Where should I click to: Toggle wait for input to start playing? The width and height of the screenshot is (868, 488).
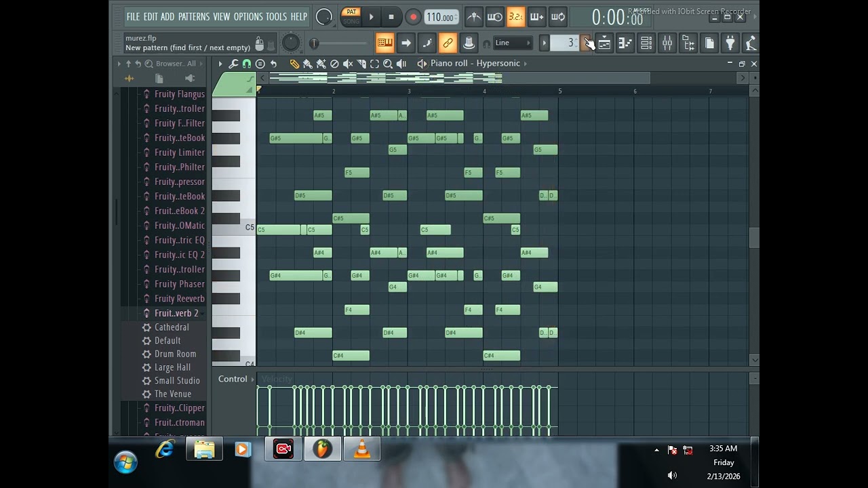pos(495,17)
